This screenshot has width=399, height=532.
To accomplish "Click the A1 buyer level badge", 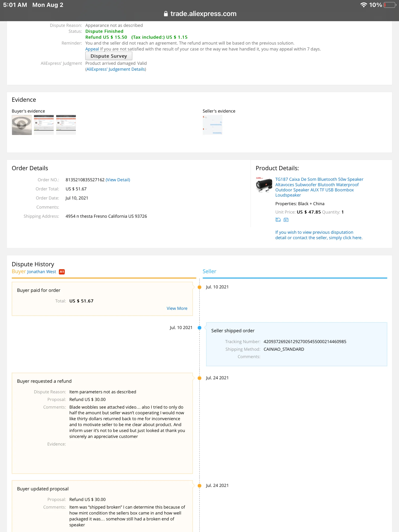I will (62, 272).
